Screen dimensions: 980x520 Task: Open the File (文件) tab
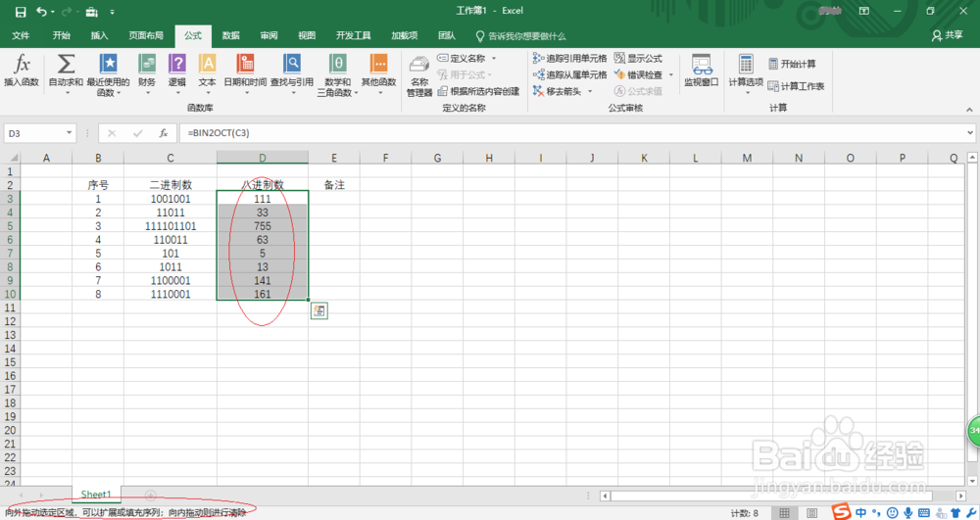pyautogui.click(x=21, y=35)
